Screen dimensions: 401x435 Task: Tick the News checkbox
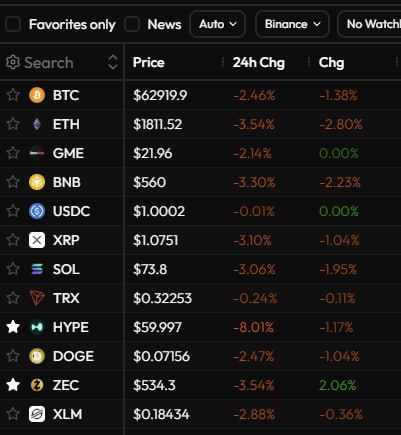(132, 24)
